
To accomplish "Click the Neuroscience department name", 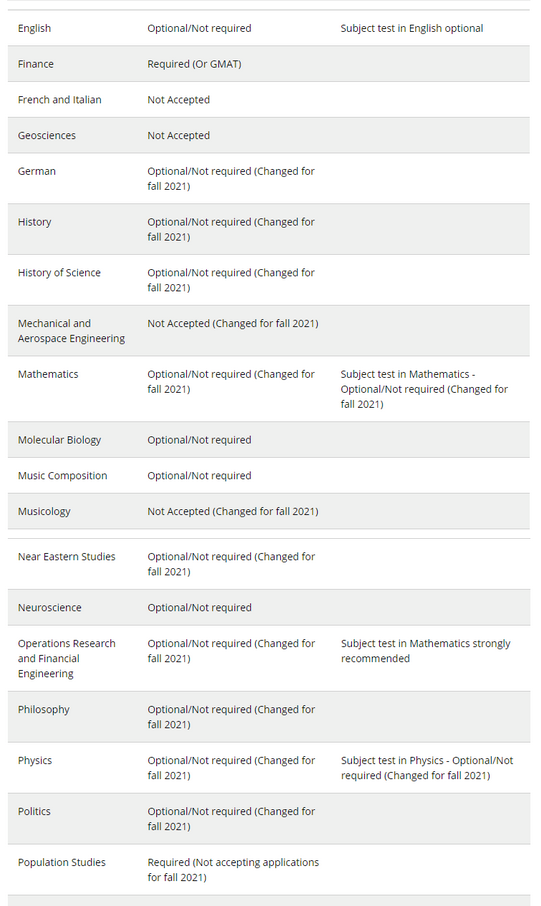I will pyautogui.click(x=50, y=608).
